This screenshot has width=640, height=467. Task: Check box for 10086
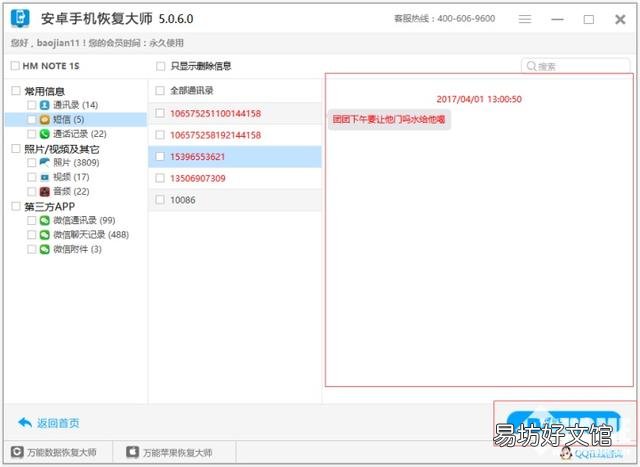click(160, 200)
